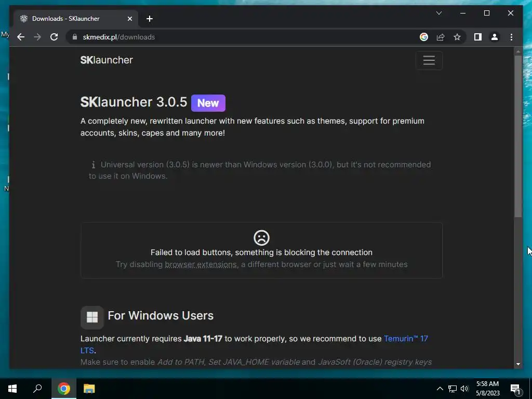
Task: Click the info icon before Universal version note
Action: click(93, 165)
